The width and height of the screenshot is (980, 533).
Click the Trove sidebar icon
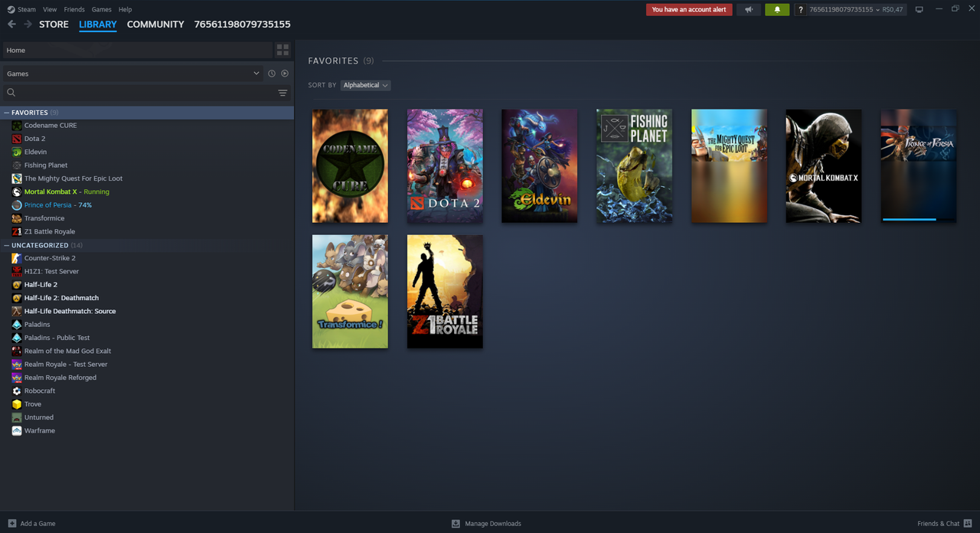17,404
